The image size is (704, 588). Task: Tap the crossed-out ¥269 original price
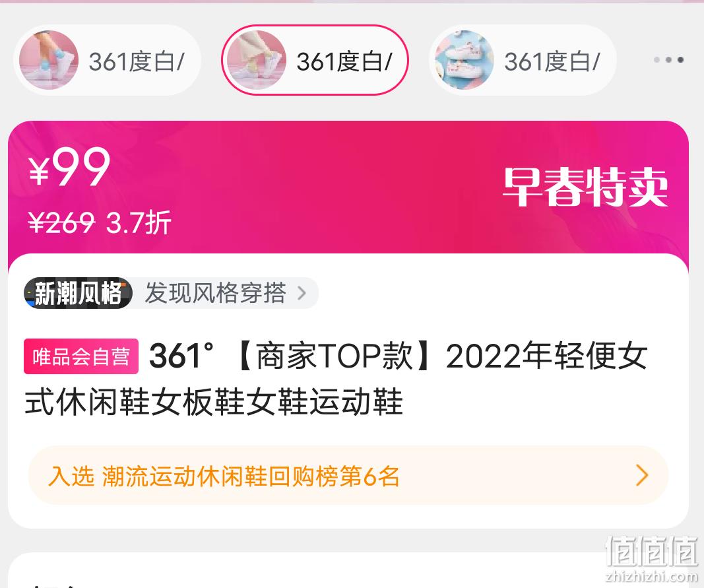(61, 222)
